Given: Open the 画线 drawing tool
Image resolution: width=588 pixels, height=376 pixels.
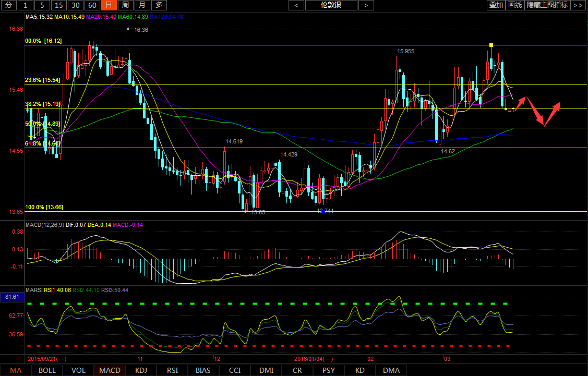Looking at the screenshot, I should (515, 5).
